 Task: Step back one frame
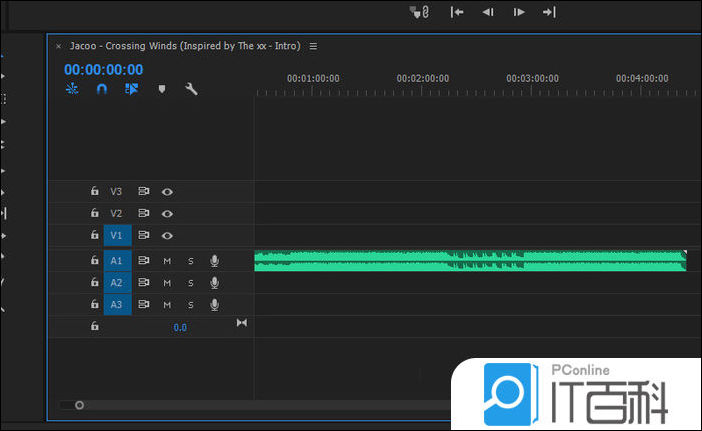488,12
